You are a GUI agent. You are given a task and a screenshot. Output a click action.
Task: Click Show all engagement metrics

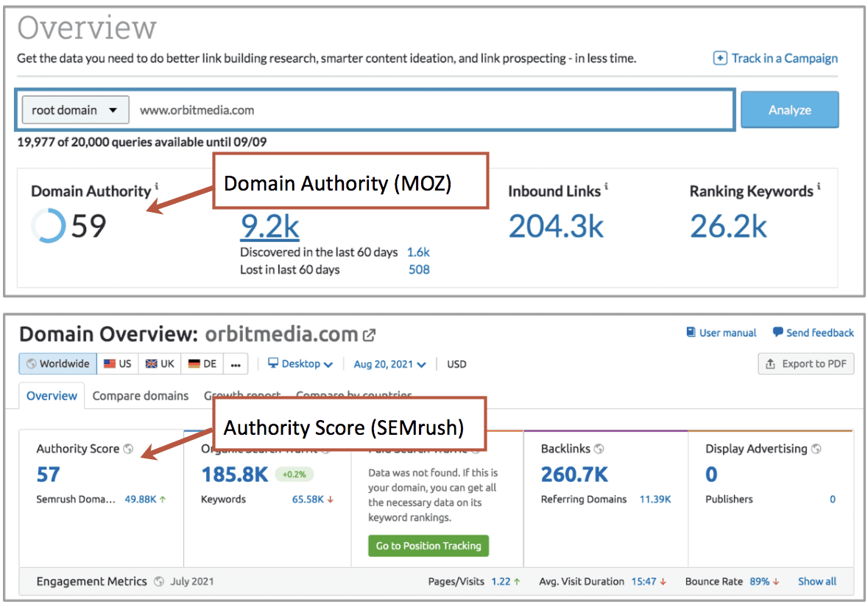point(817,581)
